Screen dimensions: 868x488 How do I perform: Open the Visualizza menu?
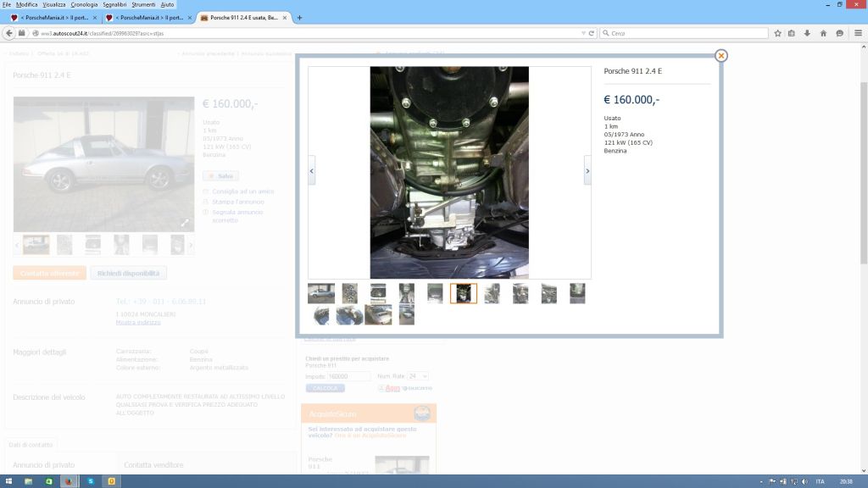pyautogui.click(x=53, y=4)
